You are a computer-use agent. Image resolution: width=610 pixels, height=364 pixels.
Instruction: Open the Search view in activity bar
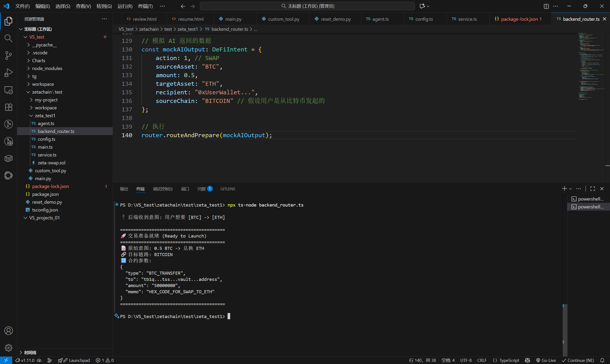[x=8, y=38]
